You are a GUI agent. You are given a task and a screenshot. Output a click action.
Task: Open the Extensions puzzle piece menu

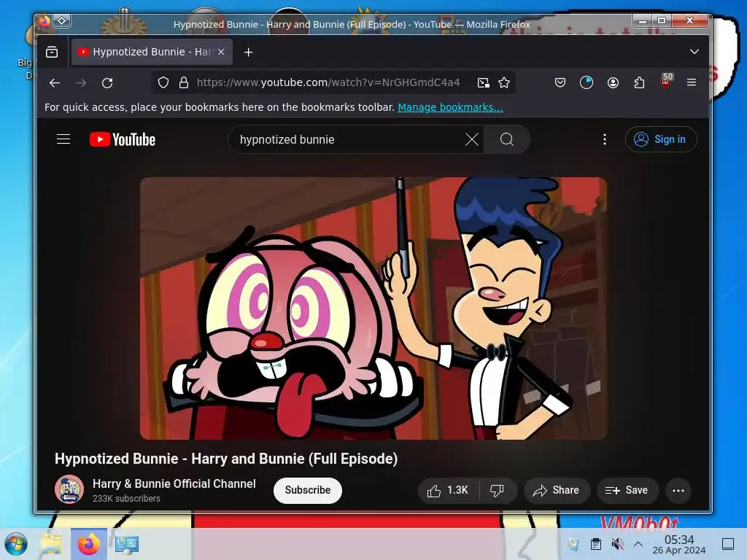click(x=639, y=83)
